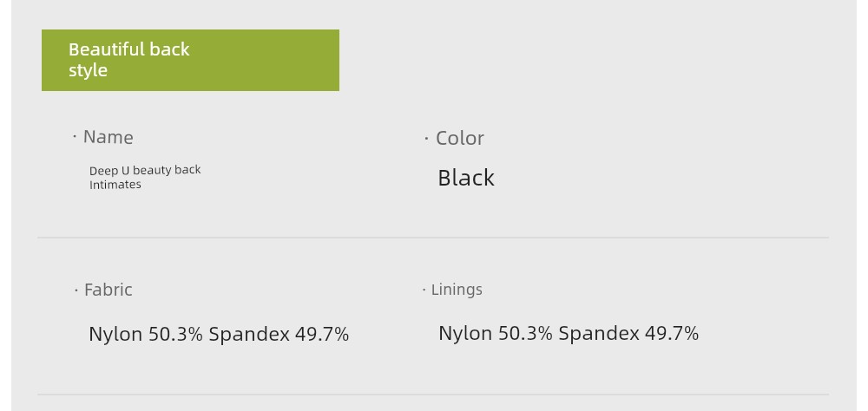Select the "Name" field label
This screenshot has width=868, height=411.
coord(108,137)
